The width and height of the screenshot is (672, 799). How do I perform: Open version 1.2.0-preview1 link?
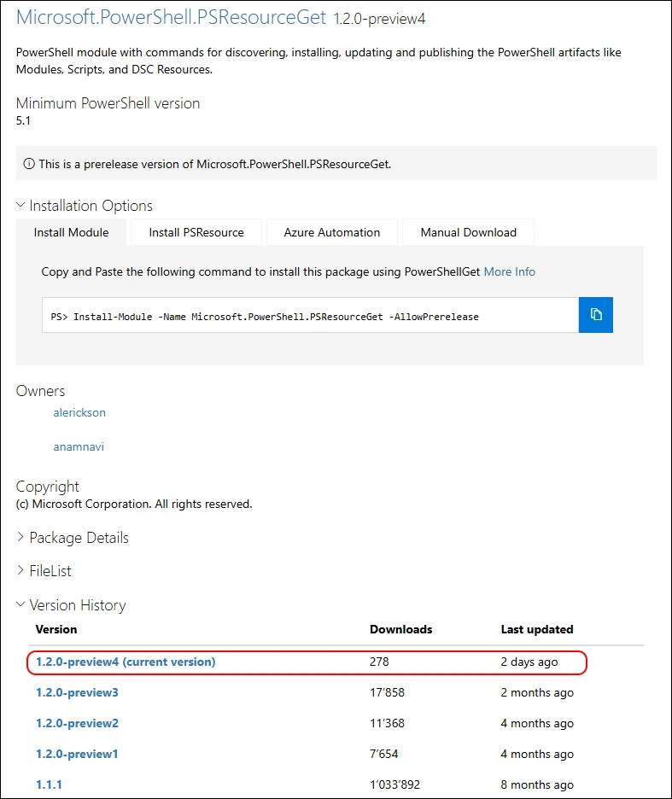point(77,754)
